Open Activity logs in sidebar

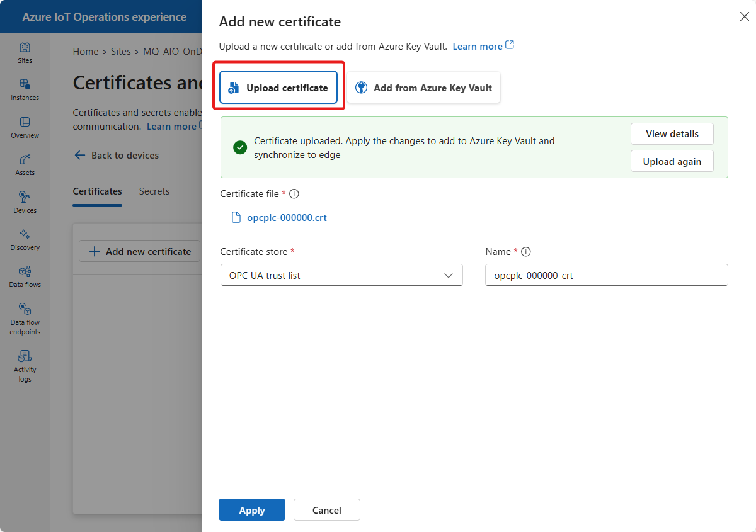[25, 365]
